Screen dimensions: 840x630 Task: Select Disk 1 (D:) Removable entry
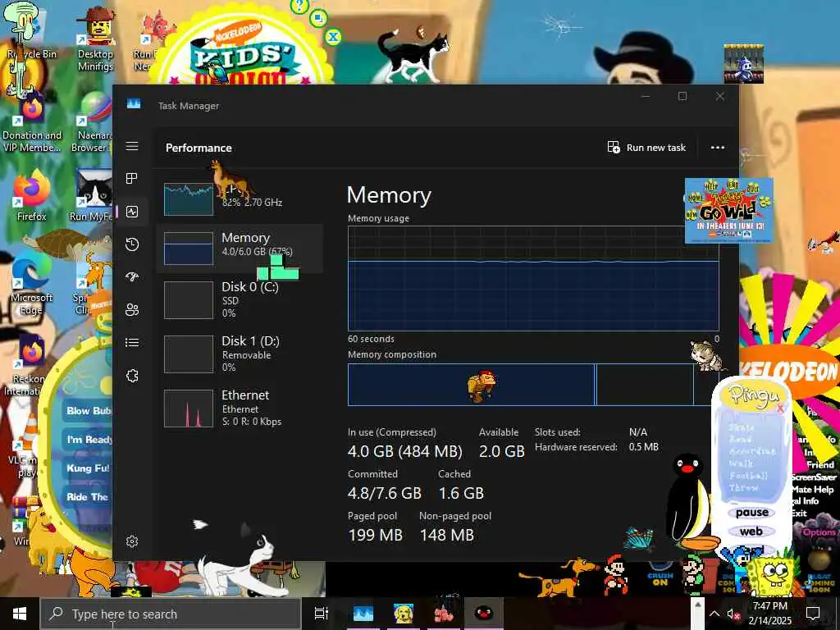click(240, 354)
